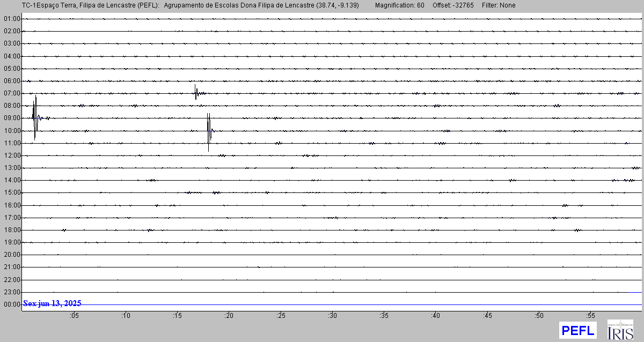Click the 22:00 hour label

[12, 280]
